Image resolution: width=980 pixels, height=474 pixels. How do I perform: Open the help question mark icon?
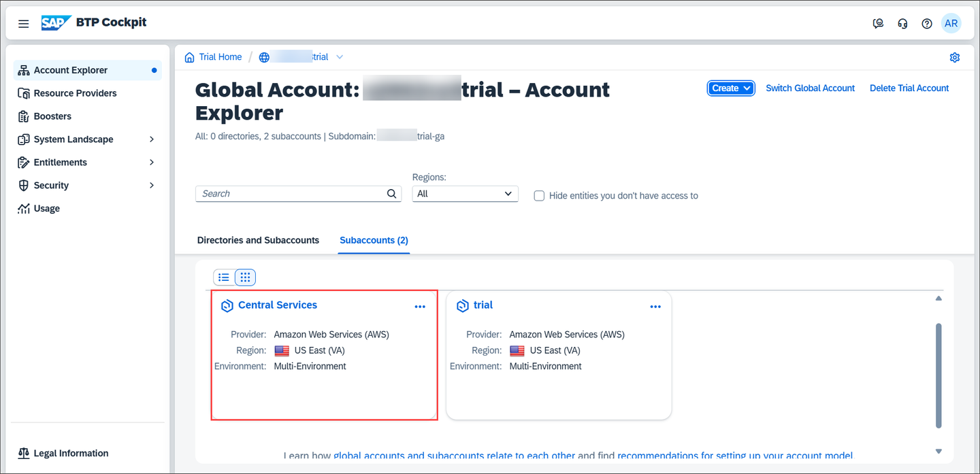click(927, 24)
